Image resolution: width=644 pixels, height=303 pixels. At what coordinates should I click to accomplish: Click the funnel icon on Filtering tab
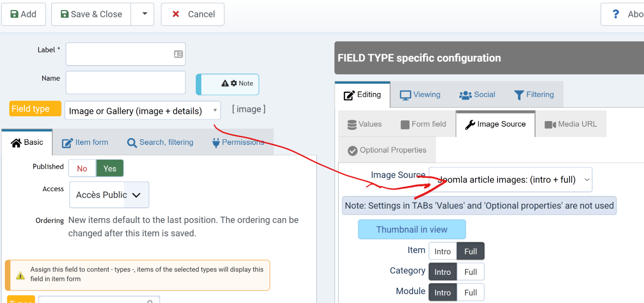(x=519, y=95)
